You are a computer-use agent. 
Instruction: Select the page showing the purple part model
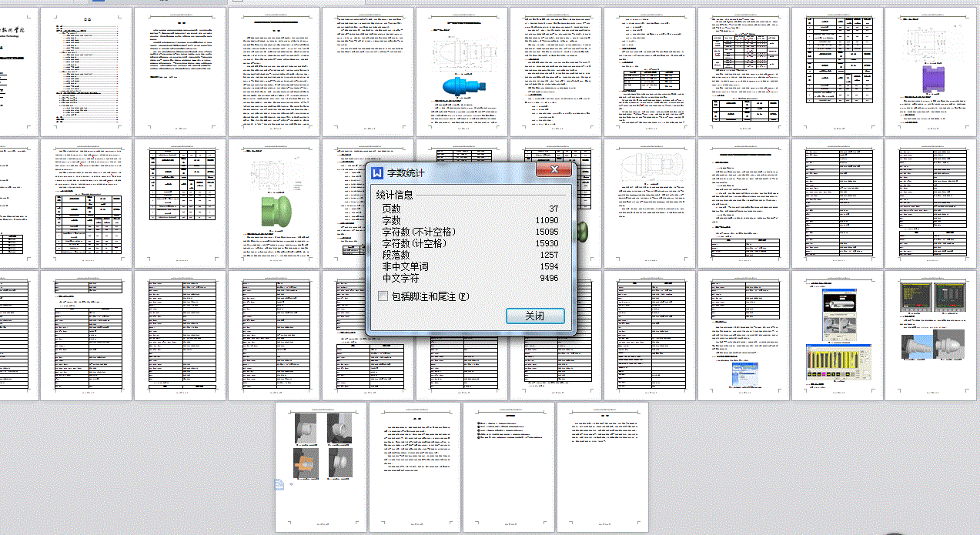tap(931, 73)
